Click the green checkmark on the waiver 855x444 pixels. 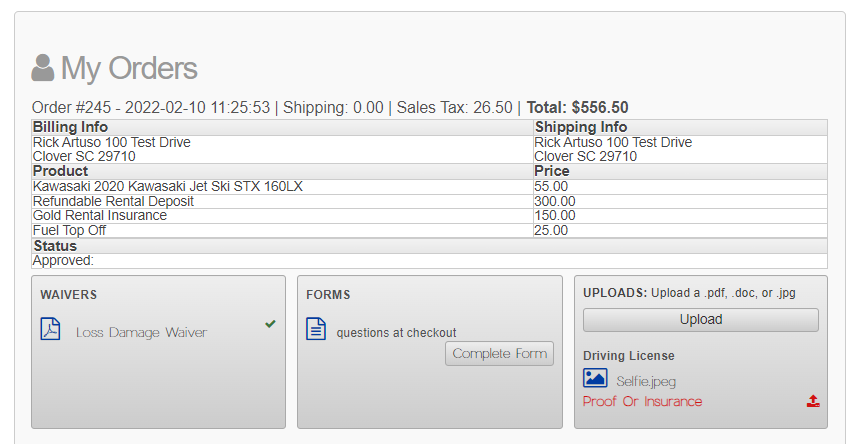click(270, 323)
